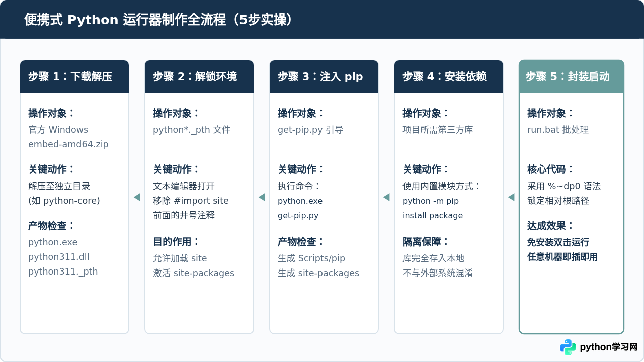Click the label "达成效果："

coord(551,226)
